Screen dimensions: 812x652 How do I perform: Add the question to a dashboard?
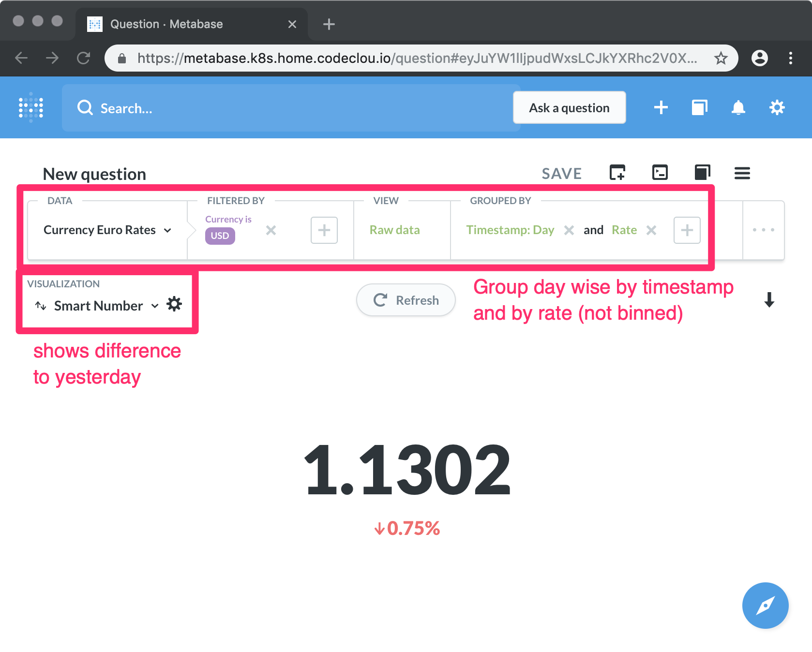click(x=617, y=172)
